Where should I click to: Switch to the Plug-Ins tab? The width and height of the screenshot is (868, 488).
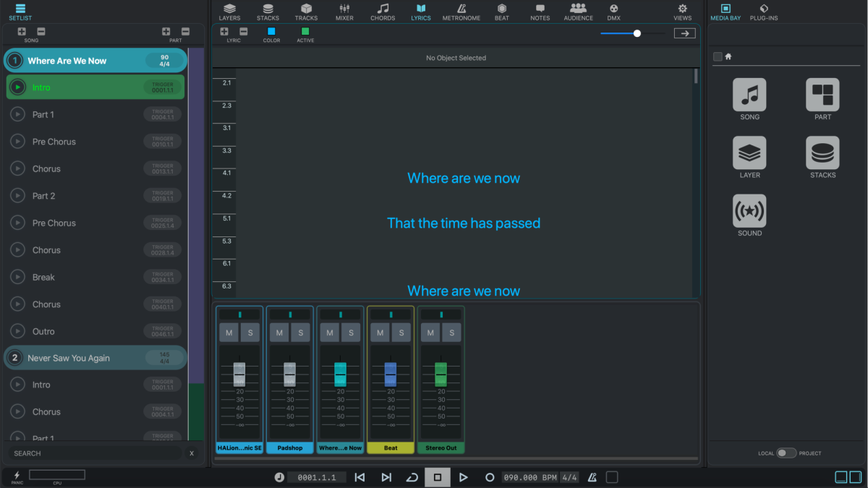[764, 12]
